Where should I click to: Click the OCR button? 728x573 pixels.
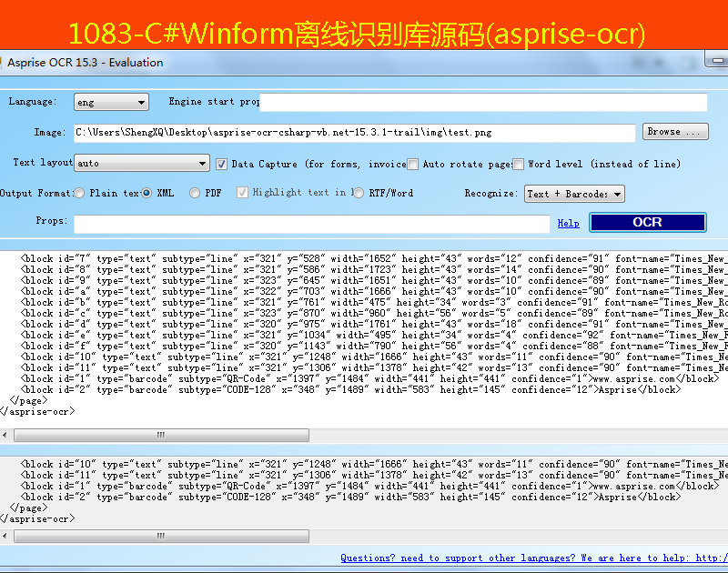pyautogui.click(x=648, y=222)
